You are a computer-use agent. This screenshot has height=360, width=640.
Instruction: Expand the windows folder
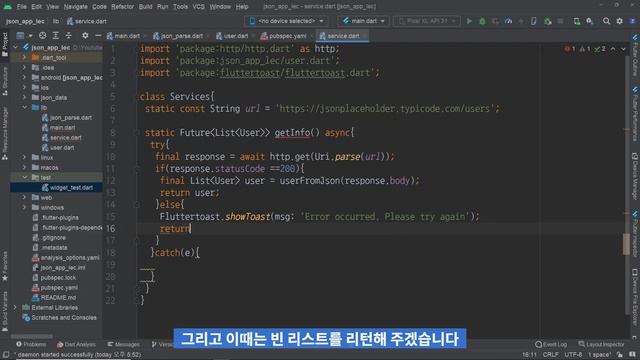pyautogui.click(x=24, y=207)
